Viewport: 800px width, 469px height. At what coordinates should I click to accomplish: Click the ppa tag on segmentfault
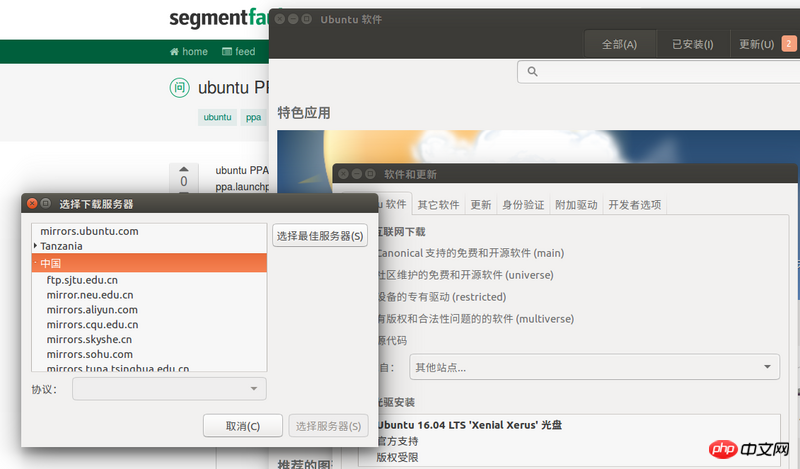point(254,117)
